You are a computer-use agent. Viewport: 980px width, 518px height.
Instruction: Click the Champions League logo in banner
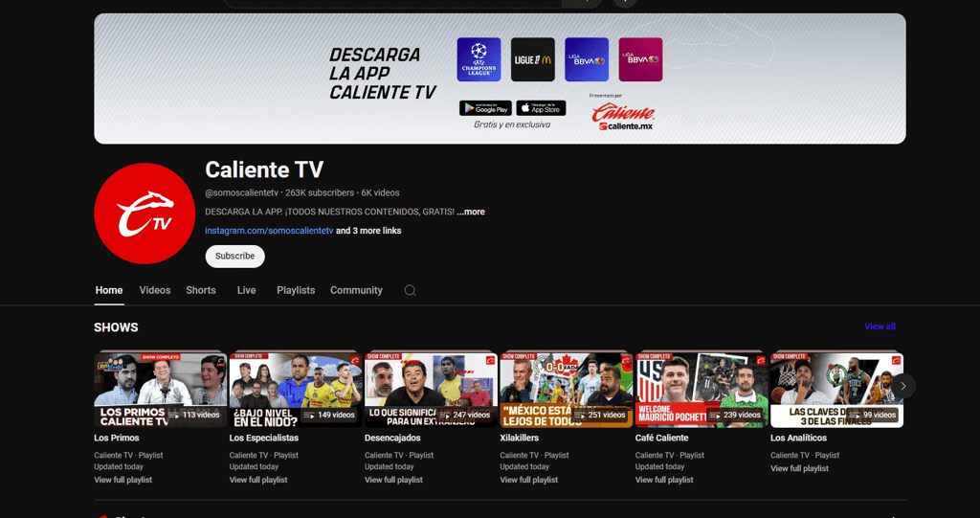pos(479,59)
